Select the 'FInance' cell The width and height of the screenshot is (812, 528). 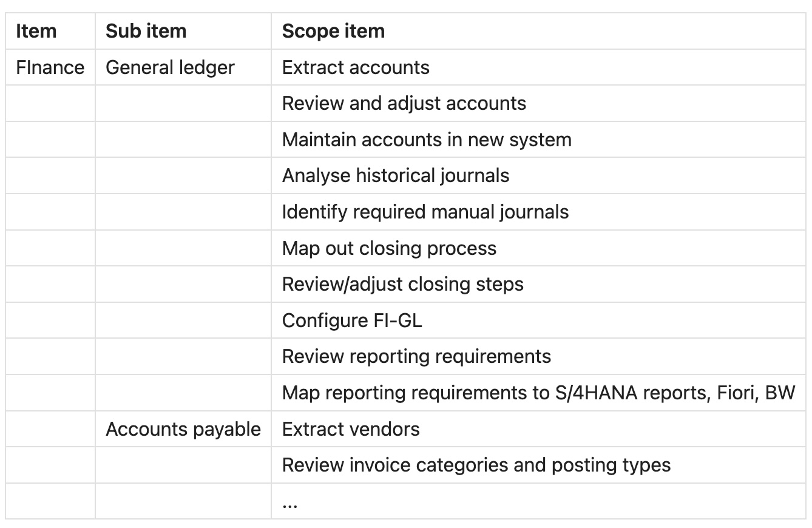coord(50,67)
